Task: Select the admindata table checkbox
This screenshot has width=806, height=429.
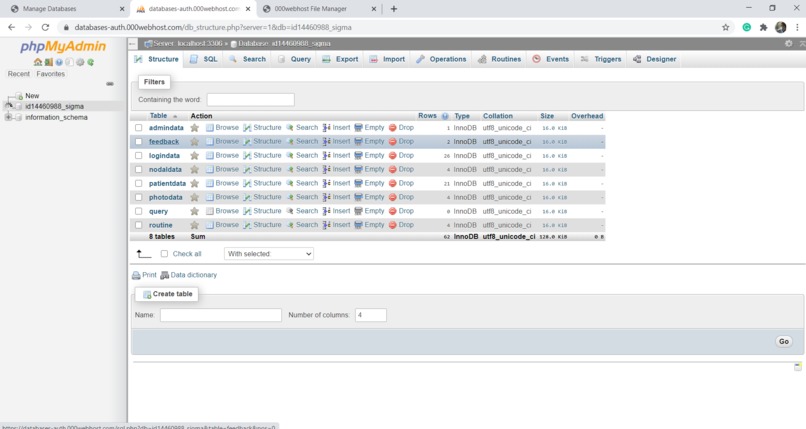Action: (x=139, y=128)
